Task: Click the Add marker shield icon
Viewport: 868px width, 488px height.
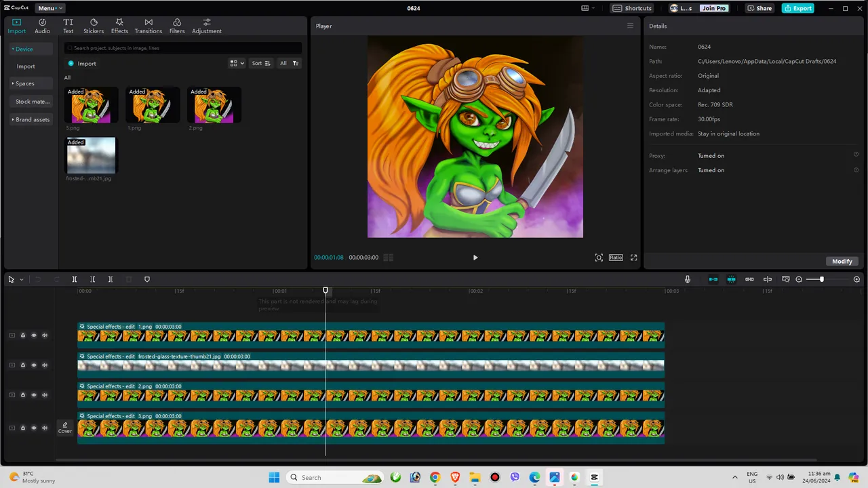Action: (147, 279)
